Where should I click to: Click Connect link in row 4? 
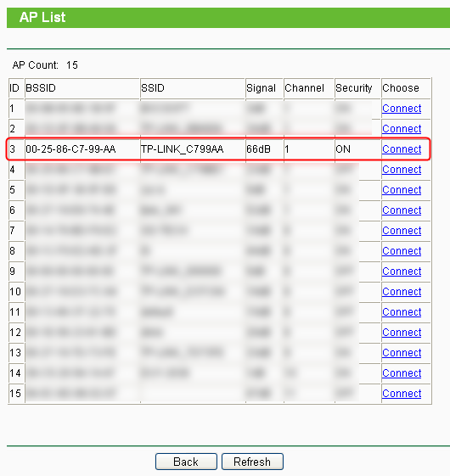point(402,170)
